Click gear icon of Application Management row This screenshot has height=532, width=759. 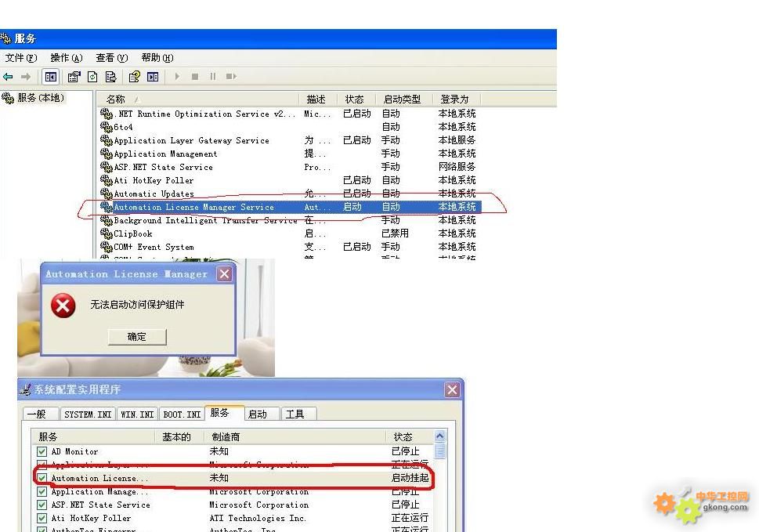click(x=107, y=154)
